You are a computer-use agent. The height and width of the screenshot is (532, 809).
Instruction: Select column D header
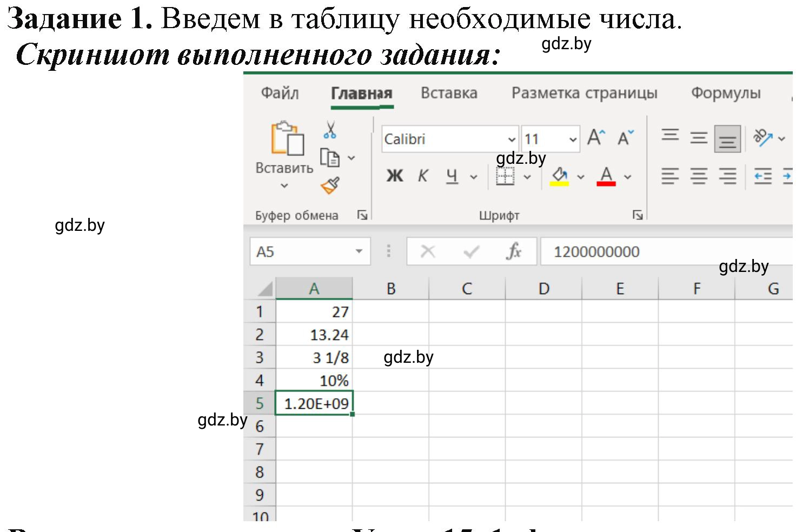tap(544, 289)
